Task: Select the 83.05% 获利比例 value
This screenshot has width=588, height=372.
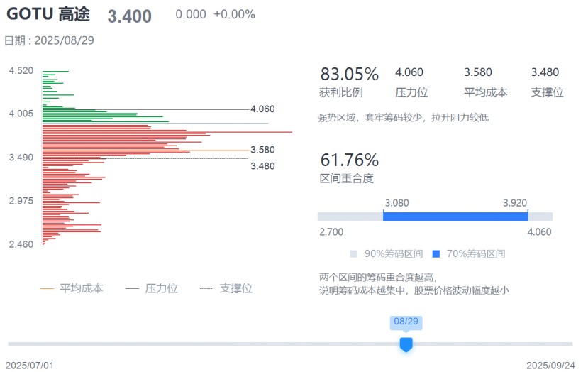Action: [x=349, y=74]
